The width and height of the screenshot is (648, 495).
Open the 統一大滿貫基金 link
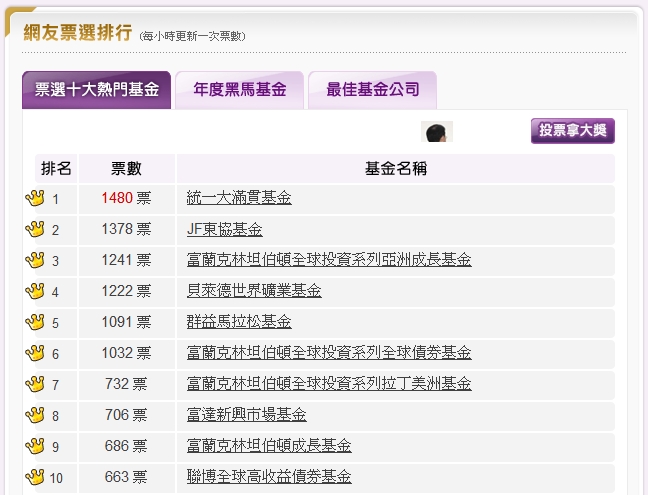239,198
